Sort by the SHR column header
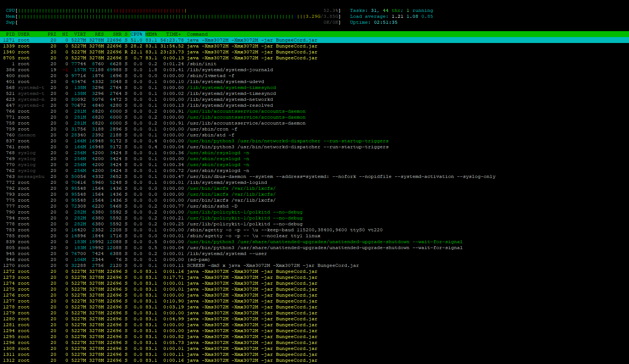 [x=117, y=34]
